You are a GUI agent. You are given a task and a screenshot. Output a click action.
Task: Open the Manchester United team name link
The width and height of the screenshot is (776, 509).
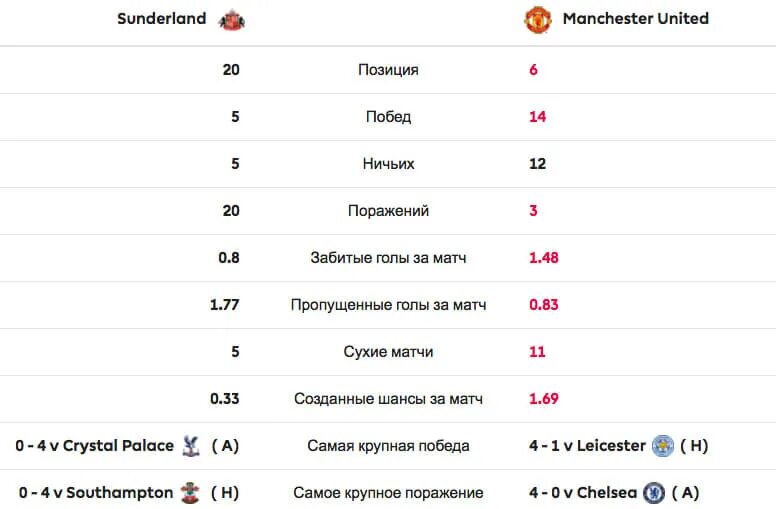(x=635, y=19)
